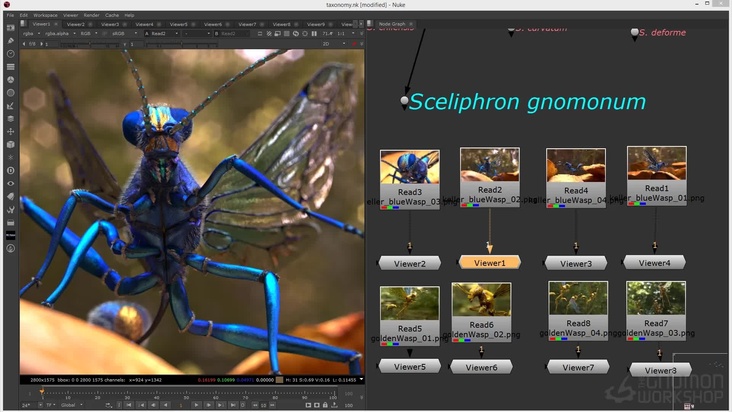Screen dimensions: 732x412
Task: Open the rgba layer dropdown
Action: 32,34
